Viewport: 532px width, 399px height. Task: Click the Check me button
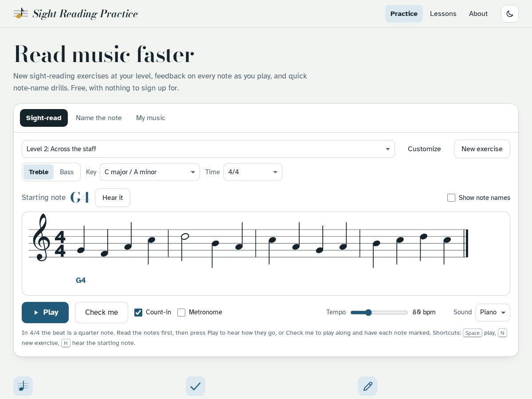tap(102, 313)
